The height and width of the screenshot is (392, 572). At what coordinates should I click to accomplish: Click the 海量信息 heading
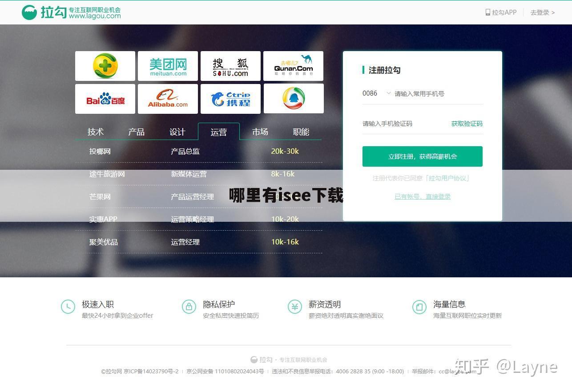(449, 304)
